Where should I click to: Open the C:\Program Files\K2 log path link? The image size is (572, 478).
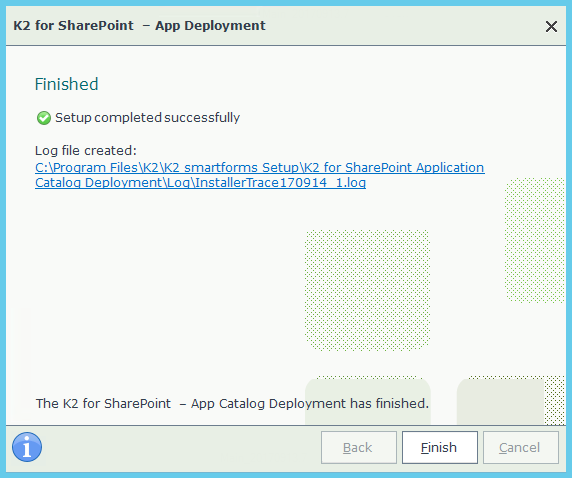point(260,167)
